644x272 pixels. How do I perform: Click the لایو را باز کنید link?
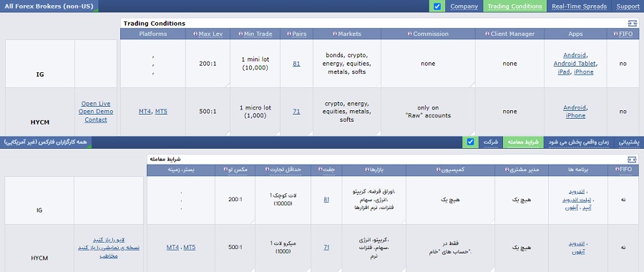[109, 240]
